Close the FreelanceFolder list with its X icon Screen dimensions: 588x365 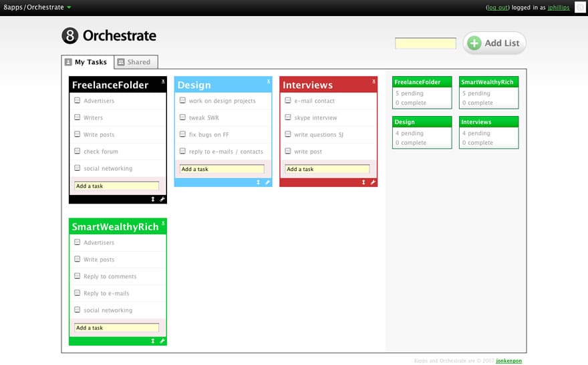click(x=163, y=80)
